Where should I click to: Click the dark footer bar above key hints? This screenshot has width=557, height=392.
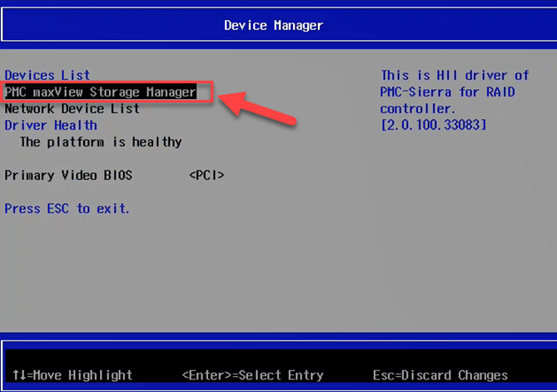pyautogui.click(x=278, y=350)
